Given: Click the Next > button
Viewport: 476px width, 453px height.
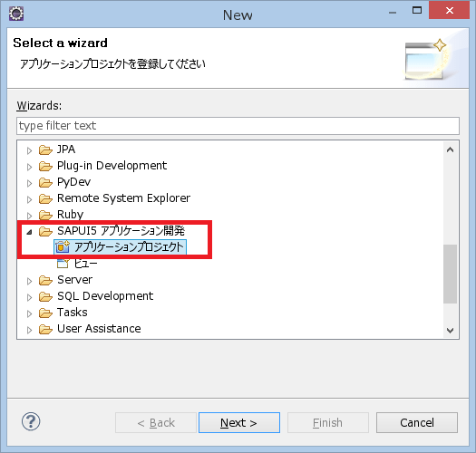Looking at the screenshot, I should [x=239, y=422].
